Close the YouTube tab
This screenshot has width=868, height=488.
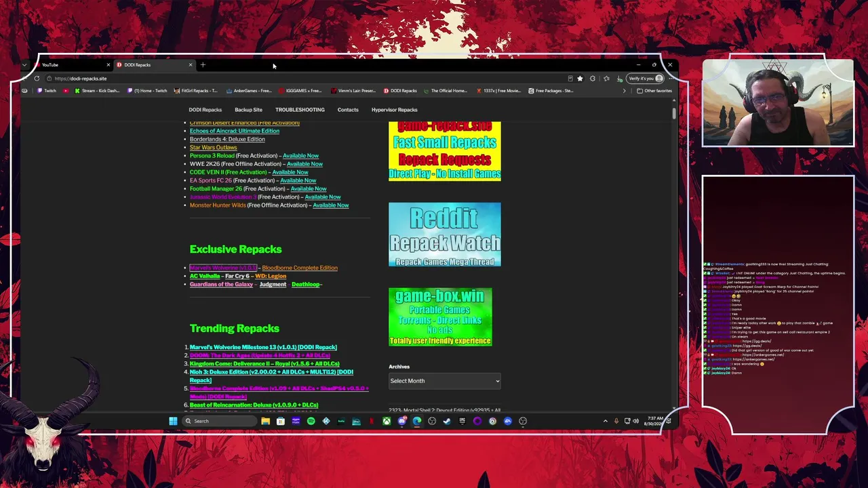tap(108, 65)
